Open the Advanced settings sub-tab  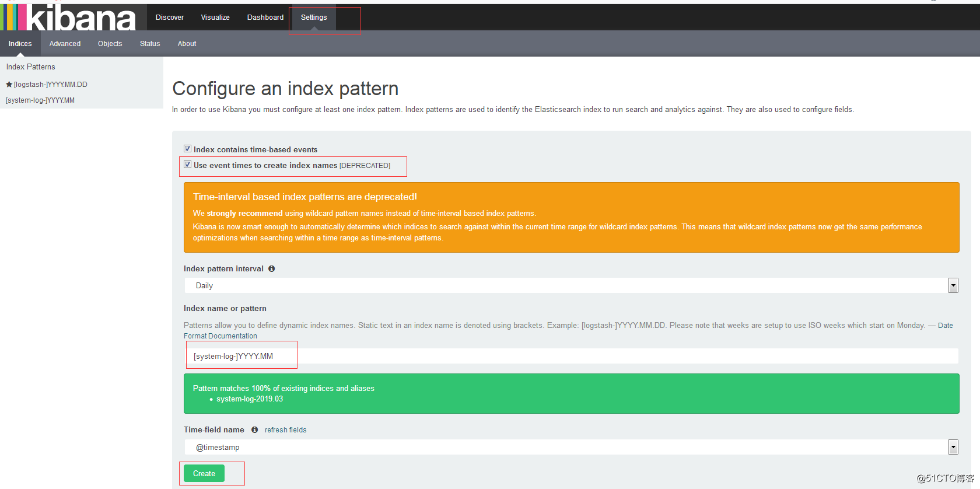[x=65, y=44]
